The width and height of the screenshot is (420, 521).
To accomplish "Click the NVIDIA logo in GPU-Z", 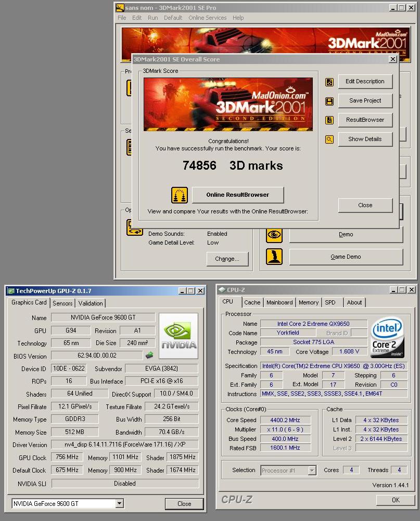I will 179,336.
